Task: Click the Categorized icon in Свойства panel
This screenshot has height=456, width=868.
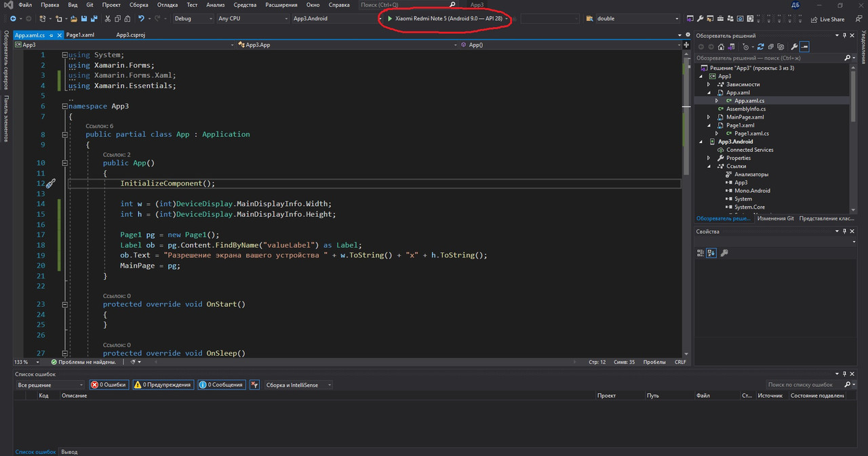Action: (701, 253)
